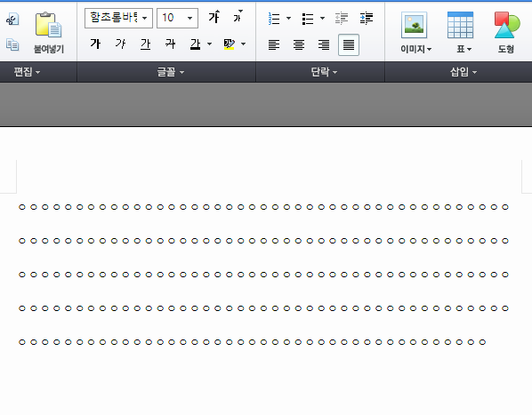532x415 pixels.
Task: Click the insert image 이미지 picture icon
Action: point(414,25)
